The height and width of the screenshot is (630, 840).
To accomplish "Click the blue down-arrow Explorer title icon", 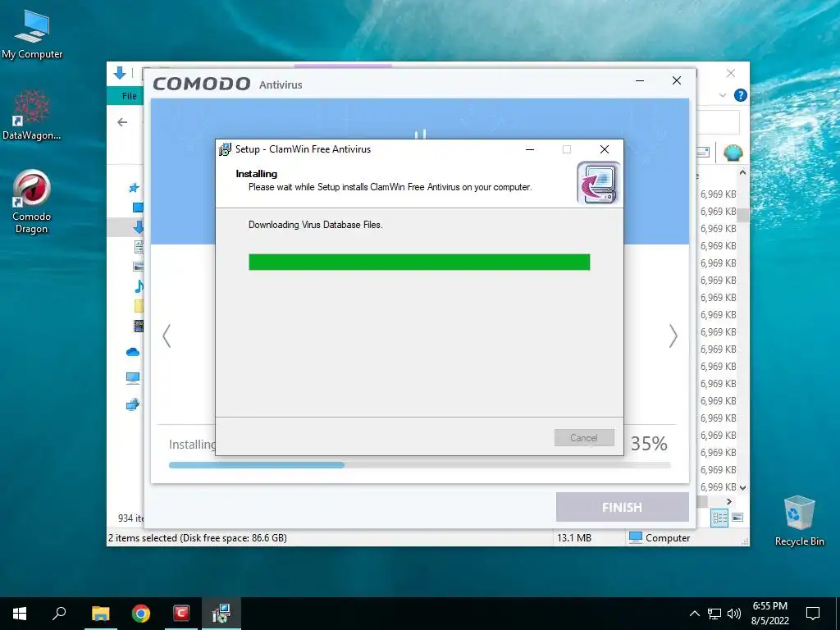I will pyautogui.click(x=120, y=73).
